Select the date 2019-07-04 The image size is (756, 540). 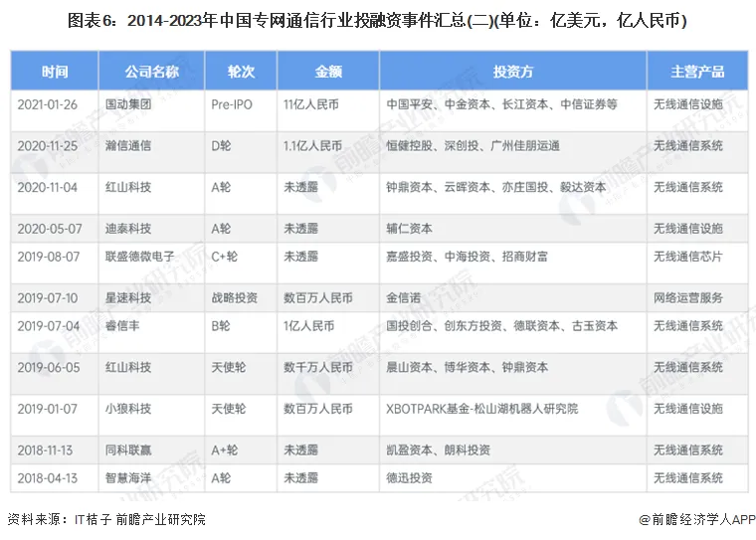48,326
